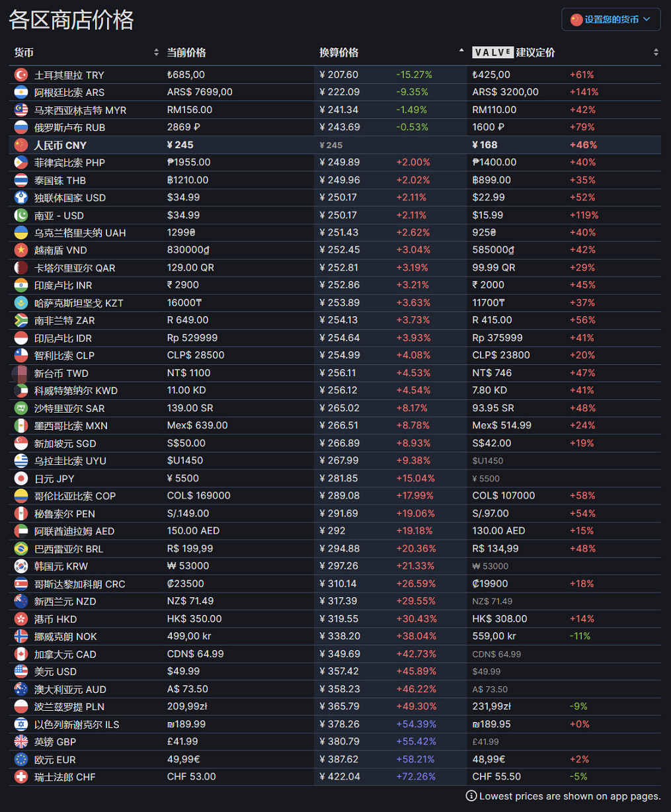Sort table by currency column header
Image resolution: width=671 pixels, height=812 pixels.
point(24,52)
